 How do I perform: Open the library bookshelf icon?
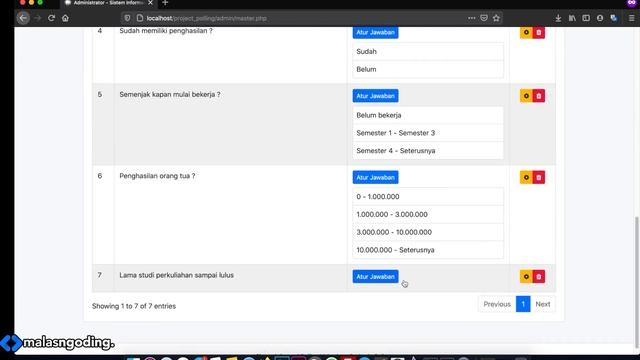572,18
